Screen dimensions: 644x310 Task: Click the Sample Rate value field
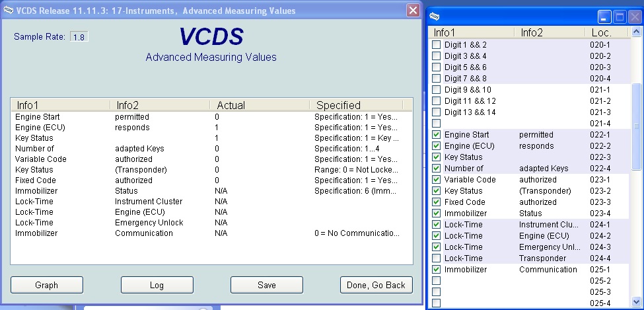[x=79, y=37]
